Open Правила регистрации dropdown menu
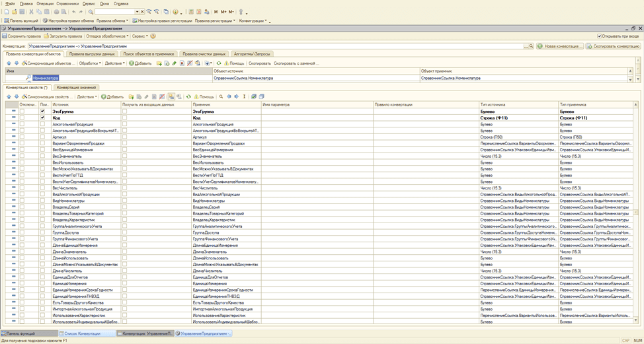 [216, 20]
